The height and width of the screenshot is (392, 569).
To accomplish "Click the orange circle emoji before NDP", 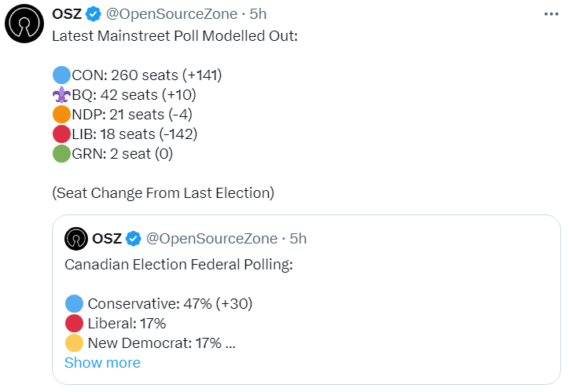I will coord(61,114).
